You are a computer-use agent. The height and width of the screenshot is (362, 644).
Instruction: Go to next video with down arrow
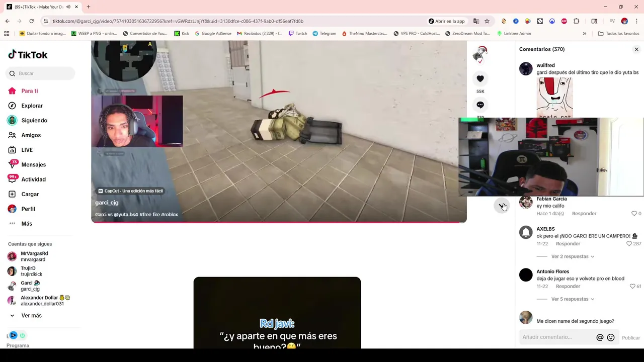click(x=502, y=206)
